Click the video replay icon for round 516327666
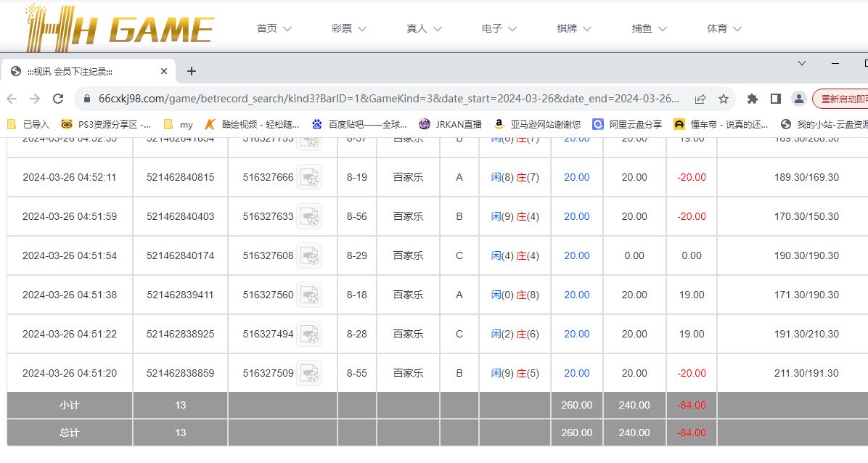This screenshot has width=868, height=463. coord(309,177)
